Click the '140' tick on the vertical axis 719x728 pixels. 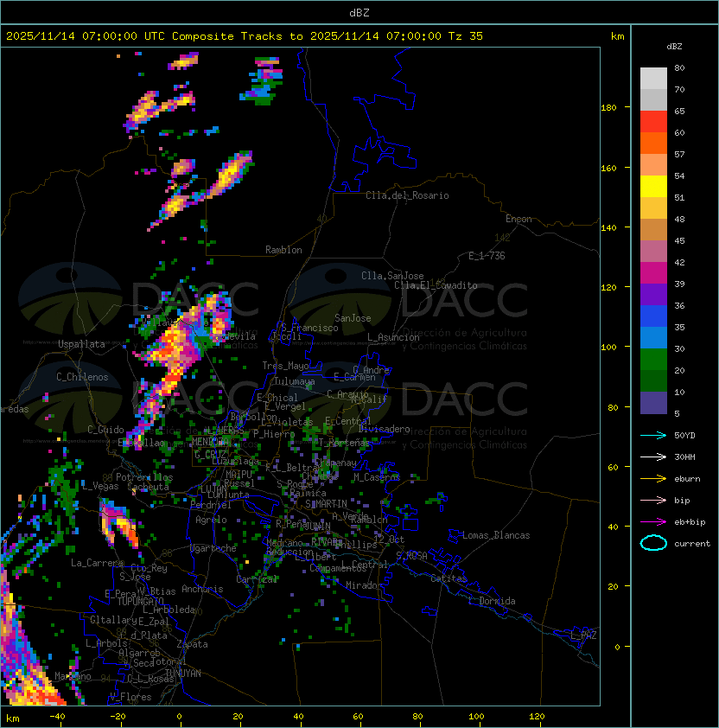click(608, 228)
